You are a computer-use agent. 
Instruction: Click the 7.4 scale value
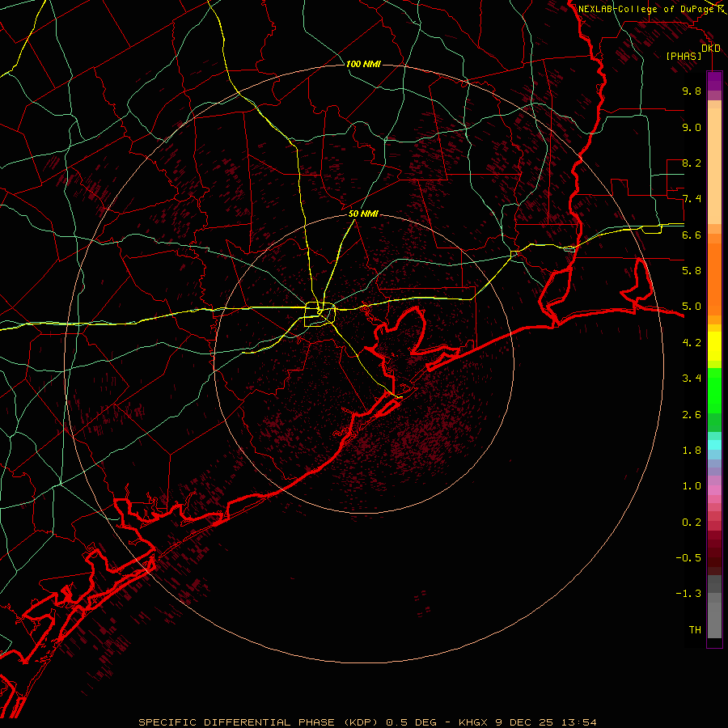click(692, 199)
